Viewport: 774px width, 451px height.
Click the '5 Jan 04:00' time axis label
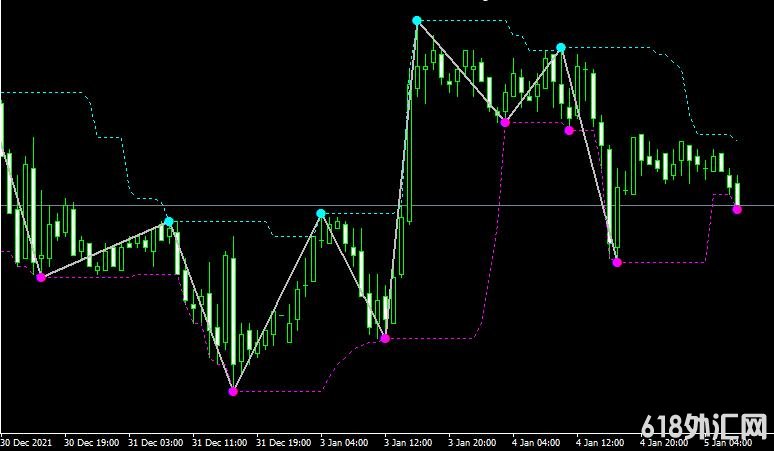[729, 443]
